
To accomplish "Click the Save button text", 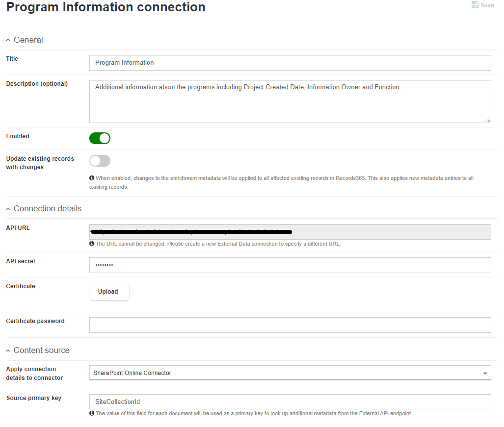I will tap(487, 5).
